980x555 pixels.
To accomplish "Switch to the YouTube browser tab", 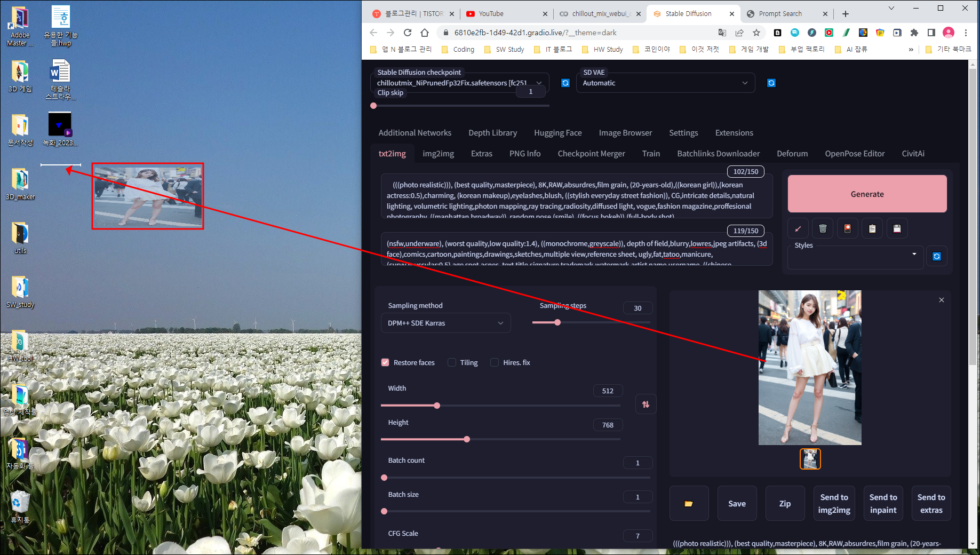I will pyautogui.click(x=505, y=14).
